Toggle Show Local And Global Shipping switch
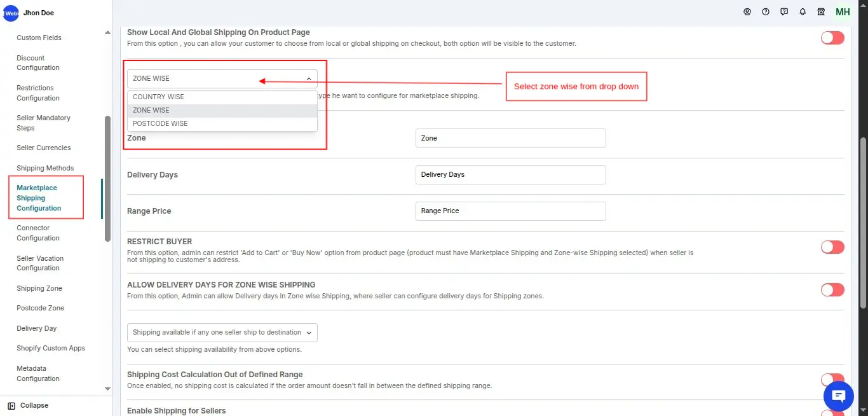The image size is (868, 416). [x=832, y=38]
